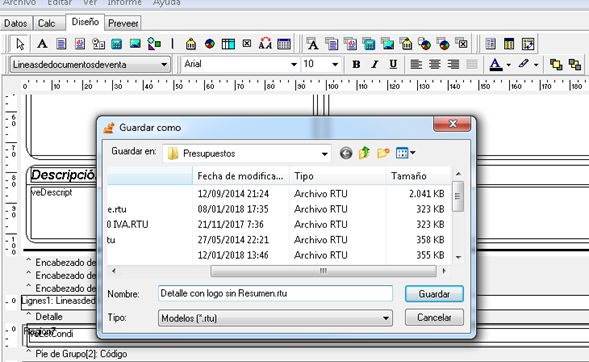Click the Cancelar button
Viewport: 589px width, 362px height.
(x=434, y=318)
